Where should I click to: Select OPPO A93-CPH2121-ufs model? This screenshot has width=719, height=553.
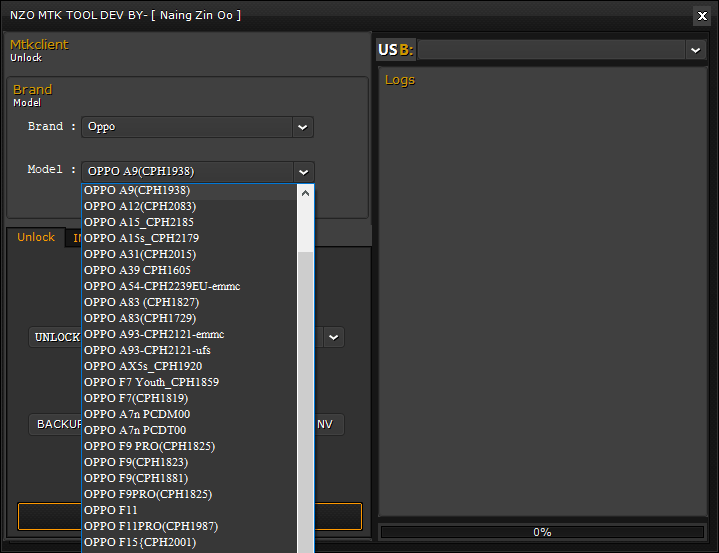(147, 350)
